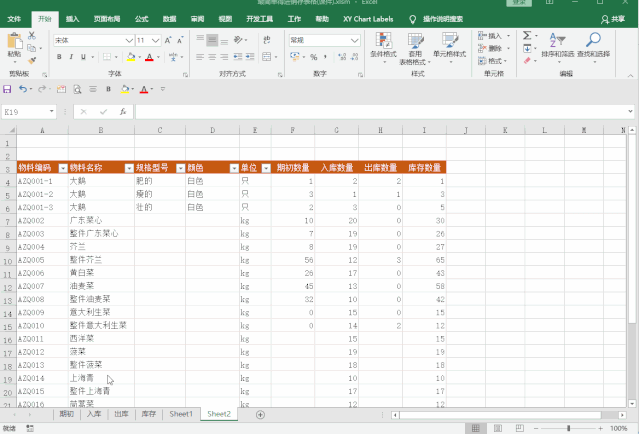Click the 共享 share button
639x434 pixels.
612,19
